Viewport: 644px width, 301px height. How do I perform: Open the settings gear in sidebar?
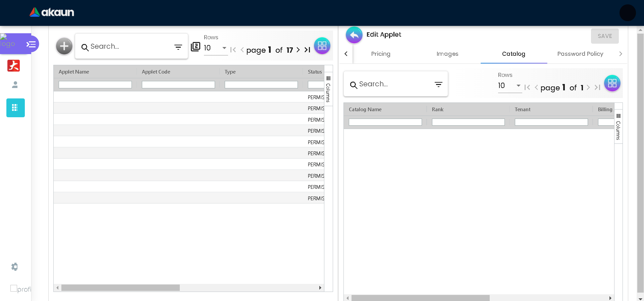[14, 267]
